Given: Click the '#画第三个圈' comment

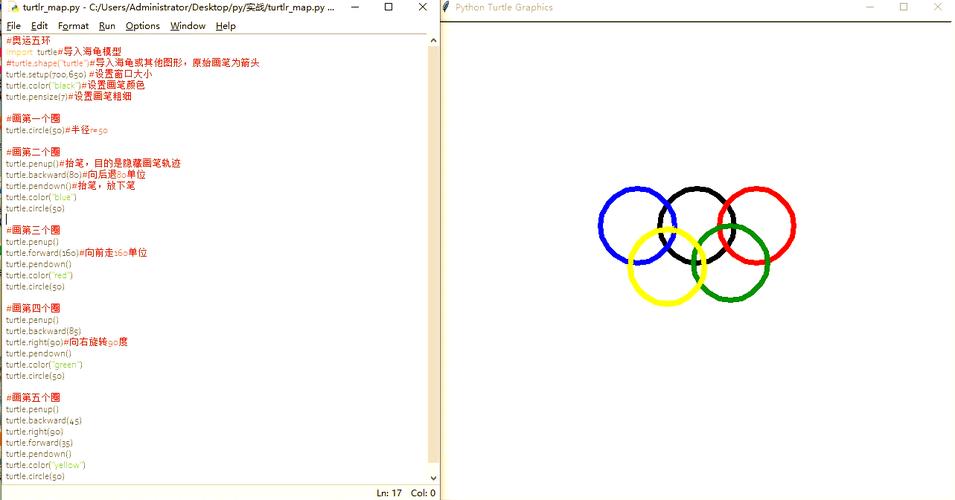Looking at the screenshot, I should [x=33, y=230].
